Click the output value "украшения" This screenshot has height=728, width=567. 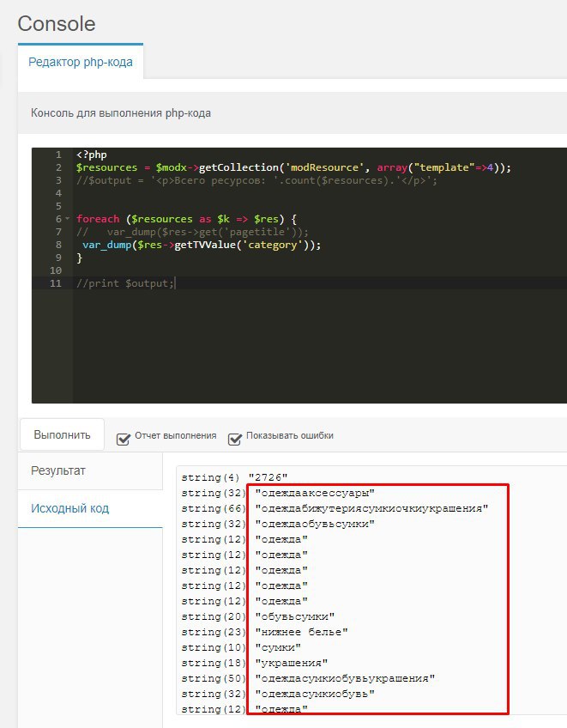[x=292, y=663]
